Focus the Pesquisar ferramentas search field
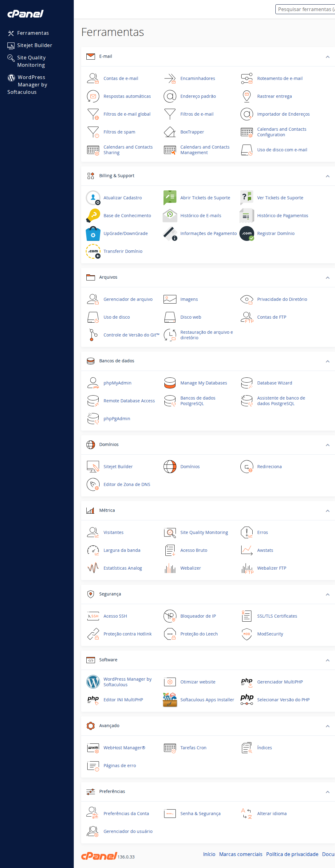This screenshot has height=868, width=335. 305,10
